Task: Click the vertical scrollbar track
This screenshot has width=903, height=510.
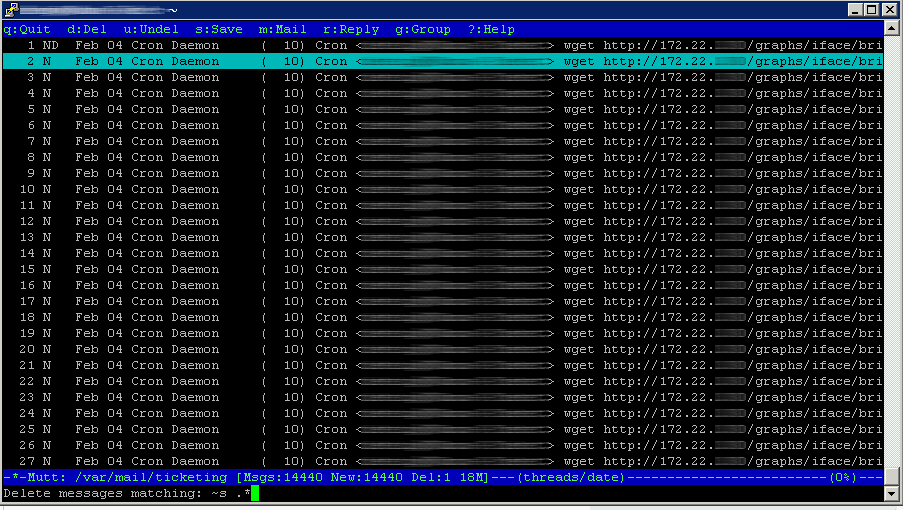Action: coord(891,252)
